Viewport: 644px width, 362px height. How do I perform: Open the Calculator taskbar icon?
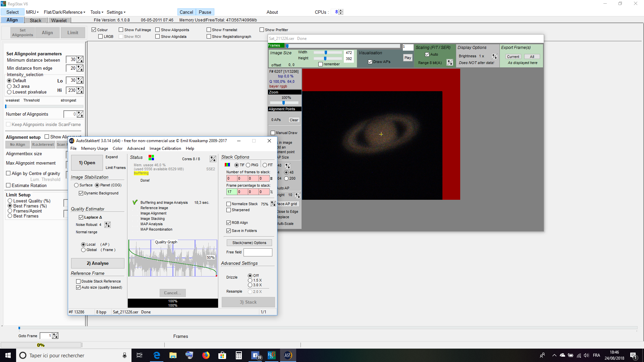238,355
